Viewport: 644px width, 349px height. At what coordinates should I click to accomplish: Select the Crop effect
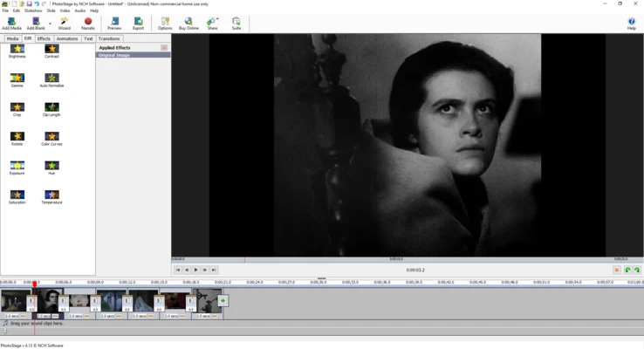pos(17,109)
